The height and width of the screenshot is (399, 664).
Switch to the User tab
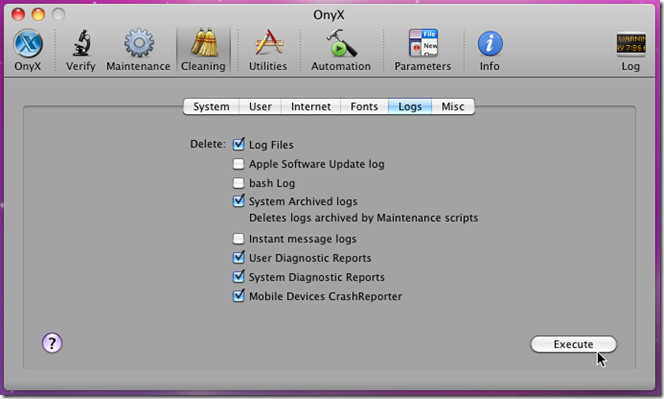(x=260, y=106)
